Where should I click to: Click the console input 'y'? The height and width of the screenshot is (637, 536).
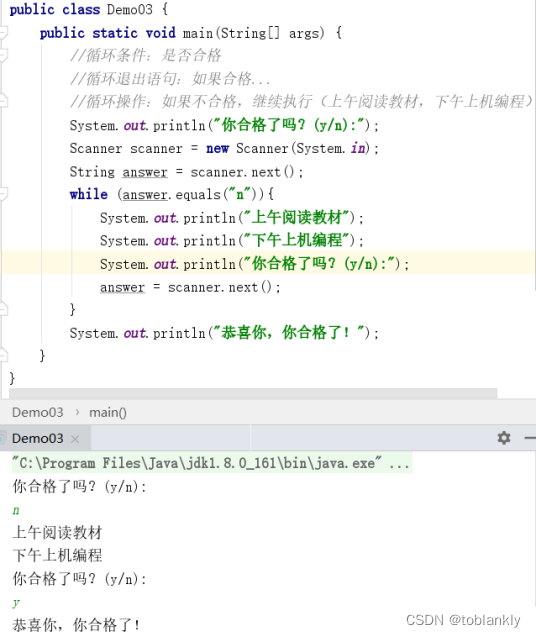16,602
